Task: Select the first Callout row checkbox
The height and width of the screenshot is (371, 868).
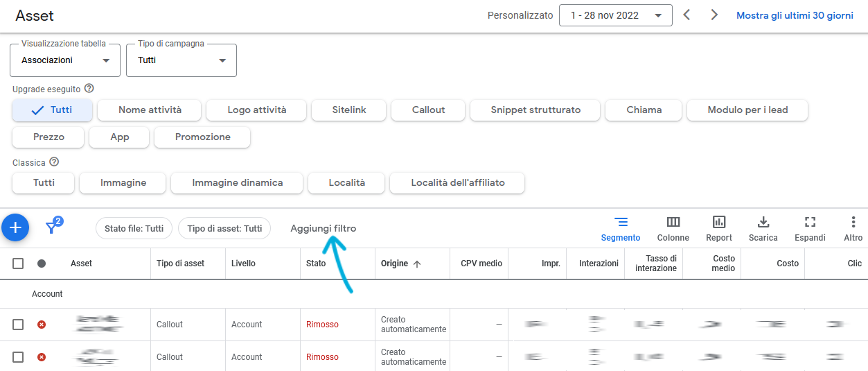Action: 18,325
